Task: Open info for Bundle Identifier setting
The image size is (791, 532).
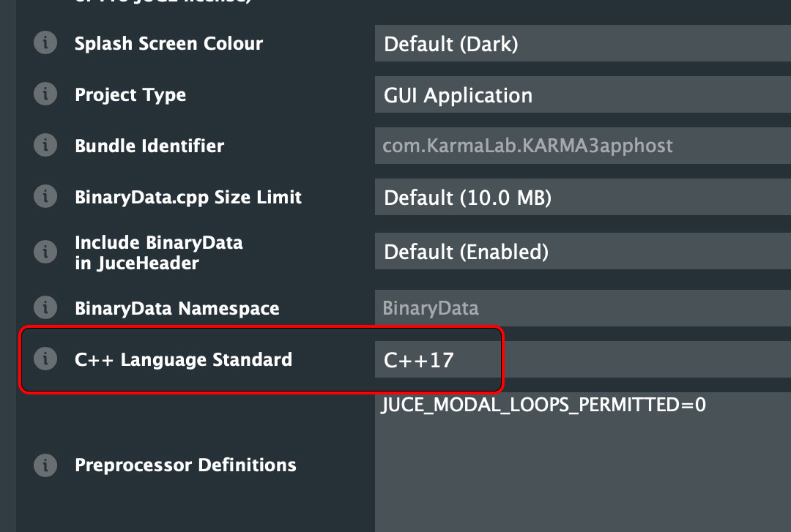Action: point(45,146)
